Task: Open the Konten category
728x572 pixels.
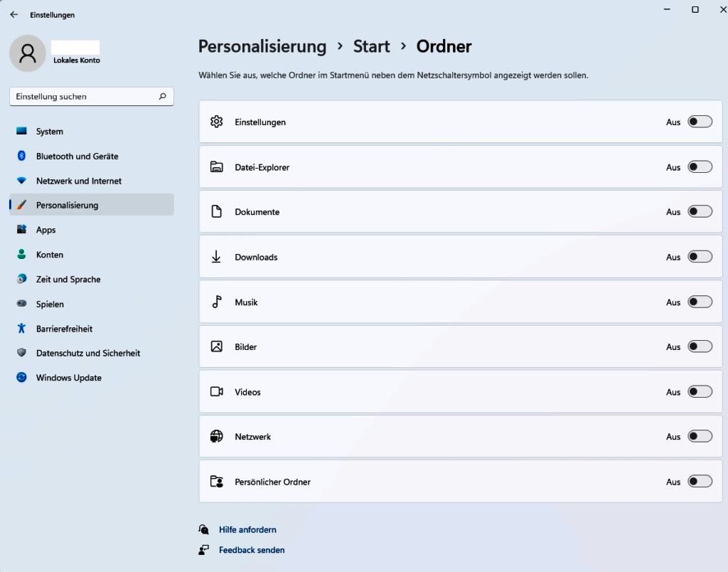Action: pos(92,255)
